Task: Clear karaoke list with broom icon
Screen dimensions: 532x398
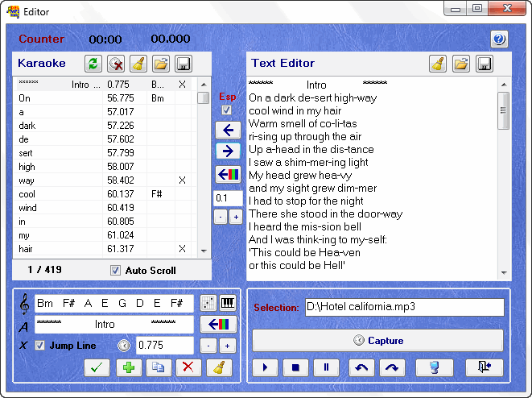Action: coord(138,64)
